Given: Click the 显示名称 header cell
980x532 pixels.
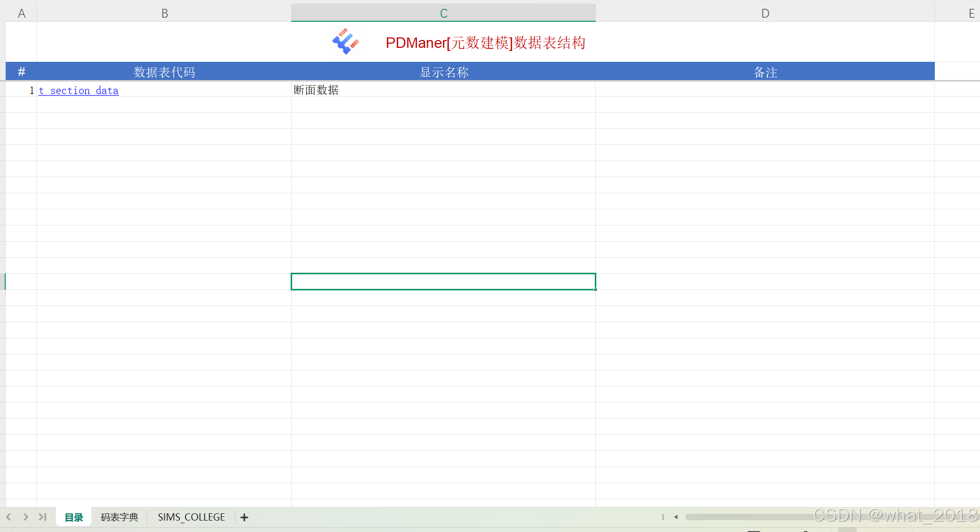Looking at the screenshot, I should [443, 72].
